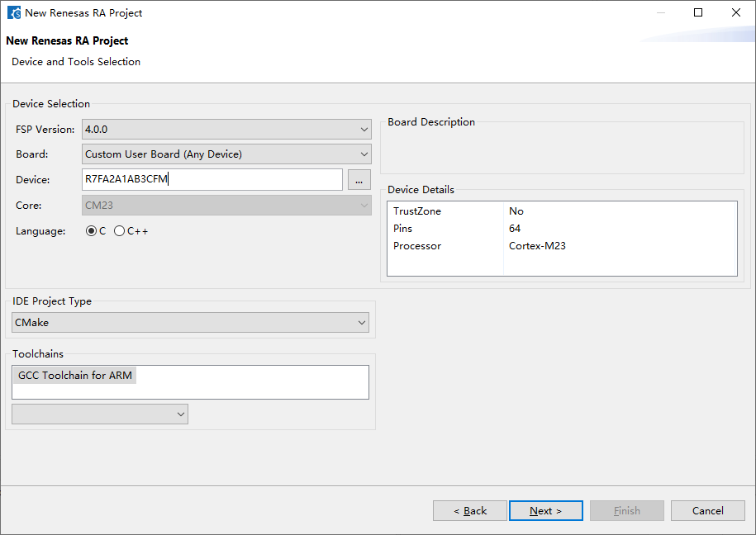Open the device browser ellipsis button
756x535 pixels.
(x=359, y=180)
